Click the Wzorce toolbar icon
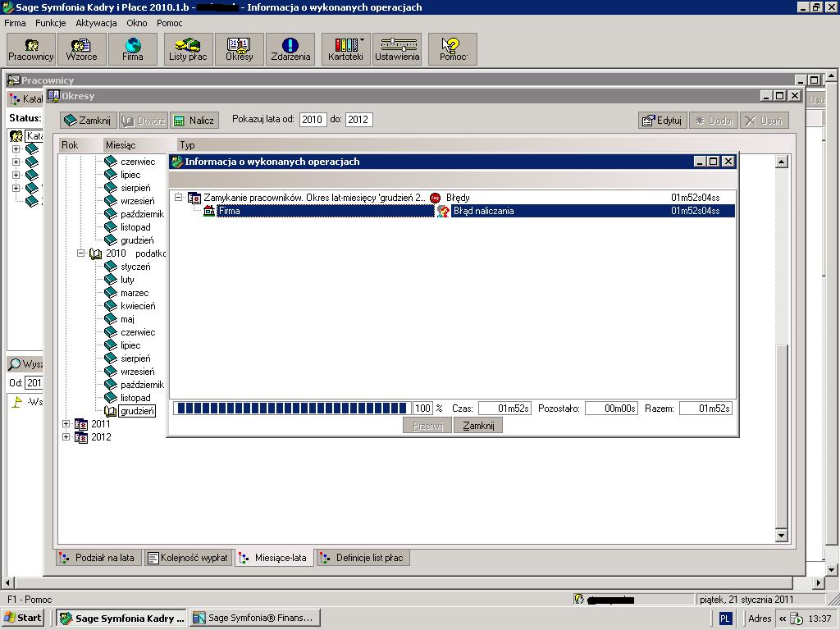 [82, 49]
